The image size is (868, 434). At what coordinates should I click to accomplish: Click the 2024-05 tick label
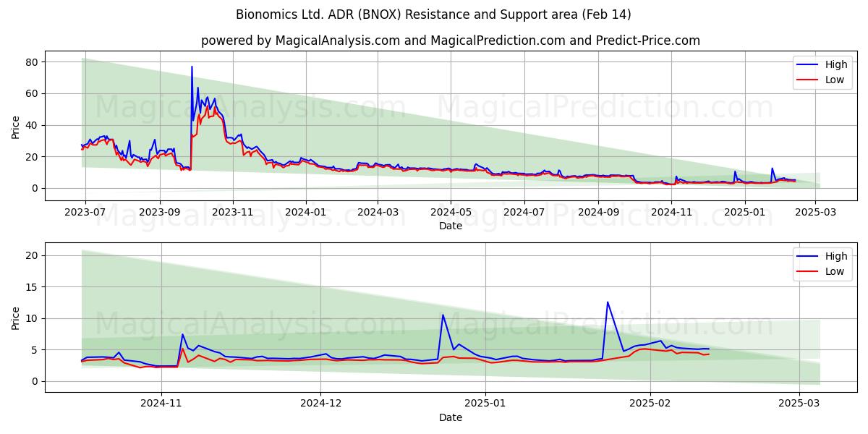point(451,211)
